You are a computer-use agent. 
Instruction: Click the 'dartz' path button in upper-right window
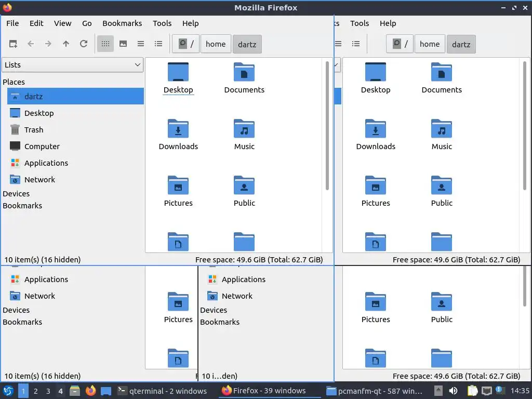coord(461,44)
